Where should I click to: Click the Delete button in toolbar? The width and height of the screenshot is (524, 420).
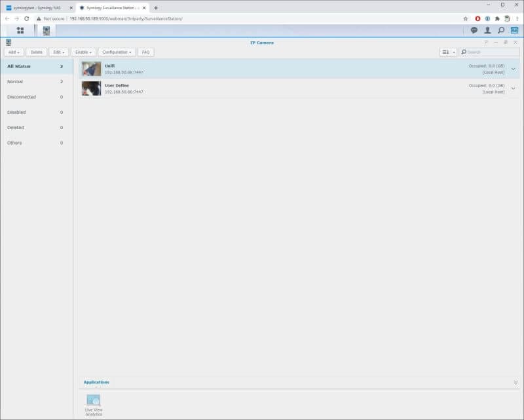click(37, 52)
